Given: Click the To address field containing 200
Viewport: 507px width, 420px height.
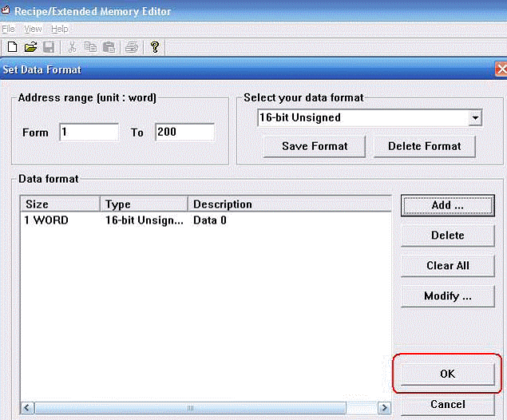Looking at the screenshot, I should point(184,132).
